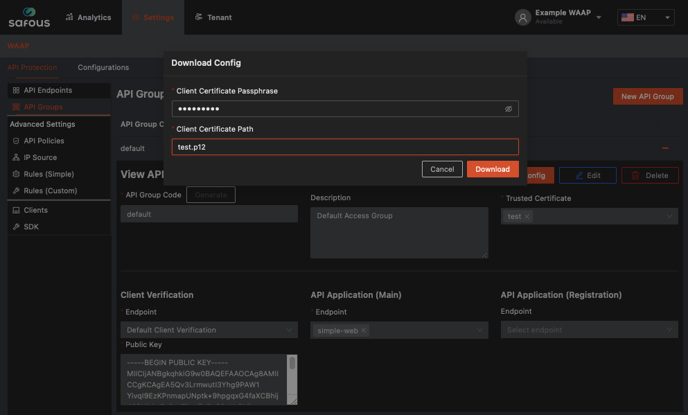The image size is (688, 415).
Task: Click the Rules (Simple) icon
Action: point(16,174)
